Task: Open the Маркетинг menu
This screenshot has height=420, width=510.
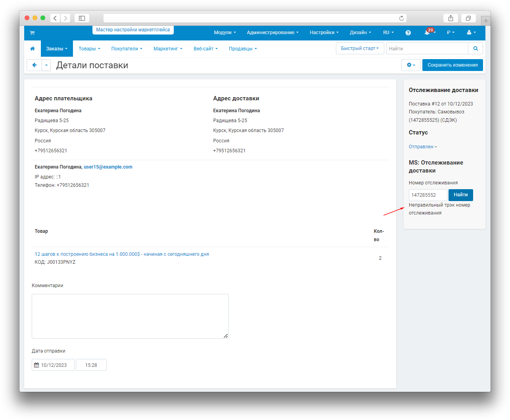Action: (168, 49)
